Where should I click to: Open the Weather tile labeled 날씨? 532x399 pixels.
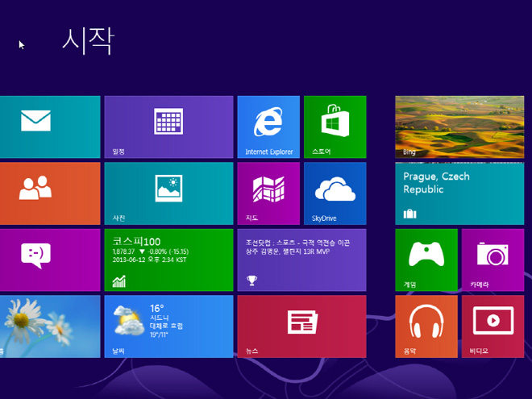(x=168, y=326)
